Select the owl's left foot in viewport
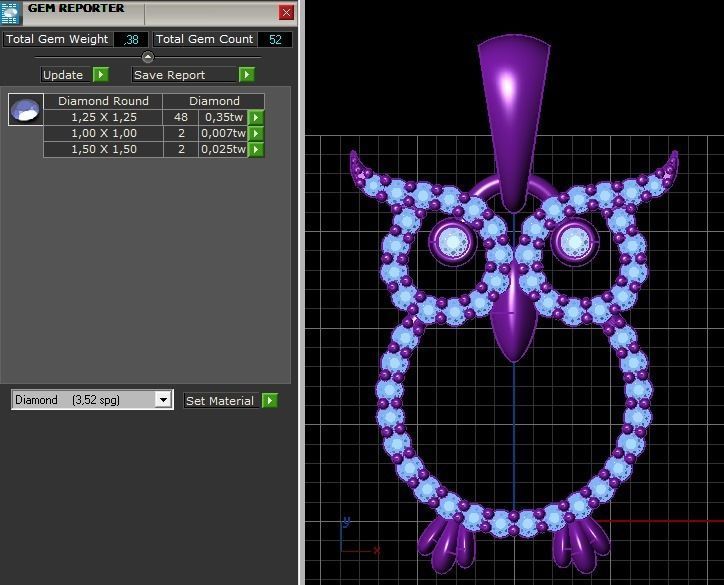Screen dimensions: 724x585 pos(447,545)
